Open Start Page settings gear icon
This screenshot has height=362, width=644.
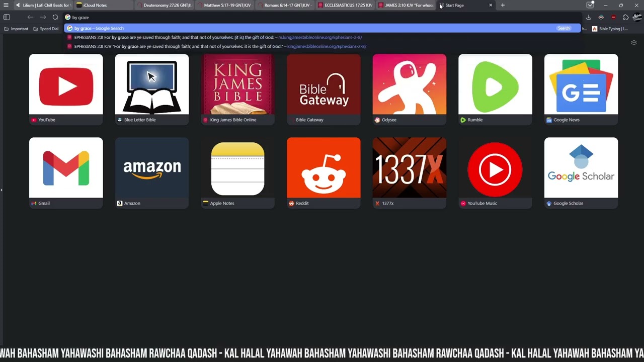click(633, 43)
